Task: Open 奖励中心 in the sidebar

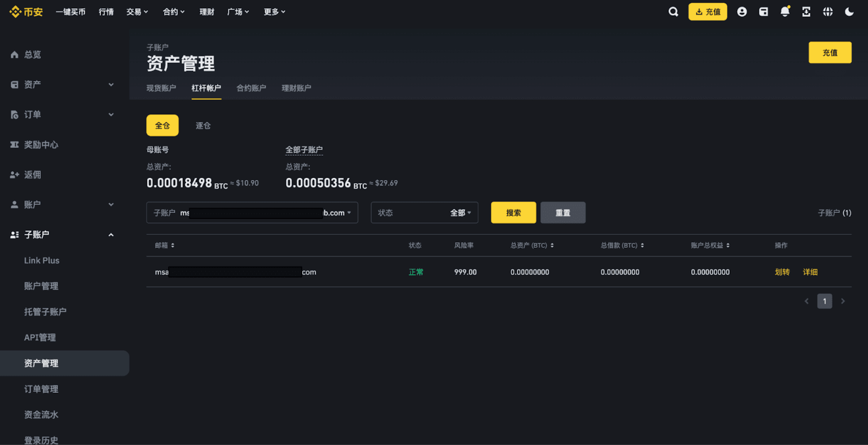Action: (41, 145)
